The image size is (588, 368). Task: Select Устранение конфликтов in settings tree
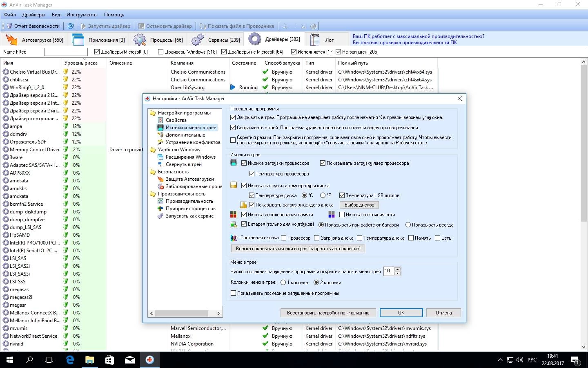tap(193, 142)
